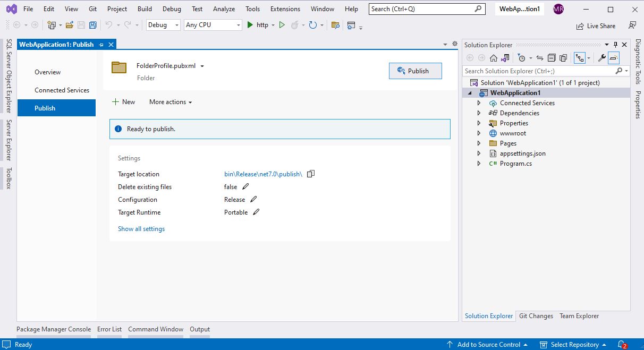Click the Solution Explorer Home icon
The image size is (644, 350).
(x=494, y=58)
